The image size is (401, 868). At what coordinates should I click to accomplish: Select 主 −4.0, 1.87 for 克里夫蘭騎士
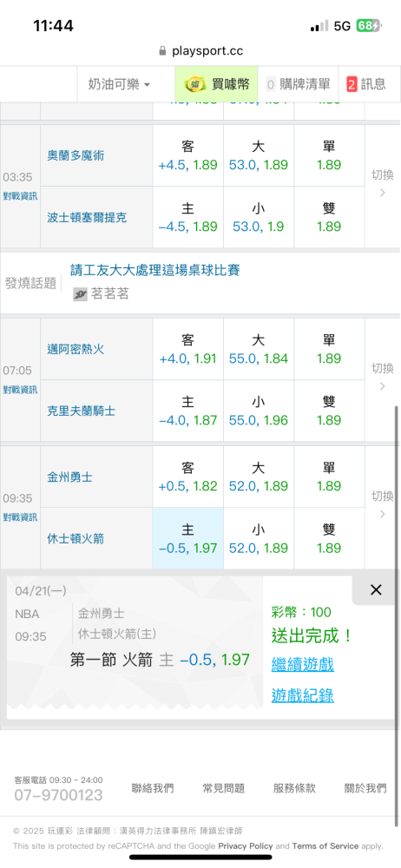coord(188,411)
